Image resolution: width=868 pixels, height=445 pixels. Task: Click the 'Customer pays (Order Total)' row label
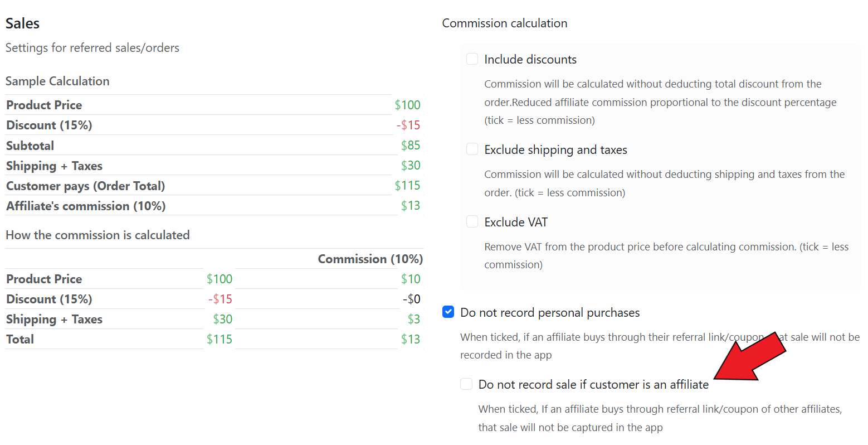tap(85, 186)
